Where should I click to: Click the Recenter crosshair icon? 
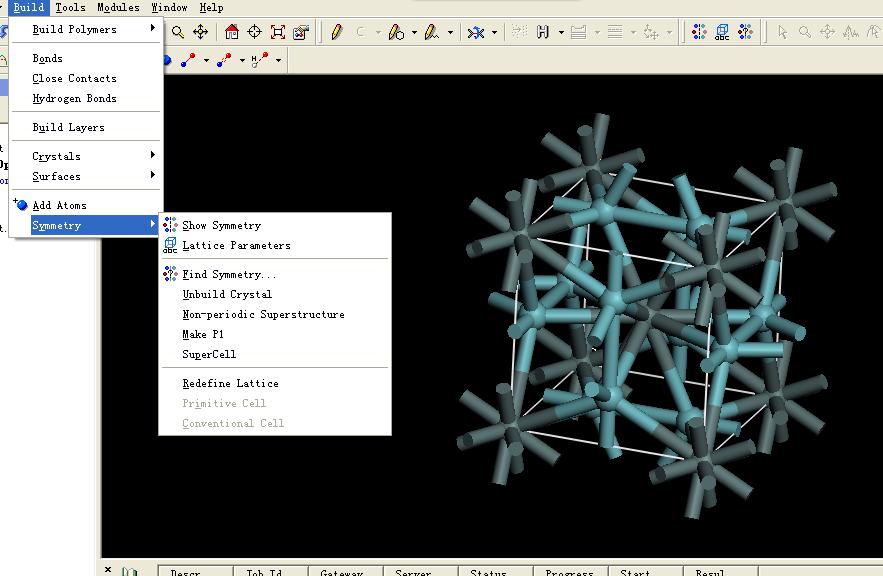pos(255,32)
